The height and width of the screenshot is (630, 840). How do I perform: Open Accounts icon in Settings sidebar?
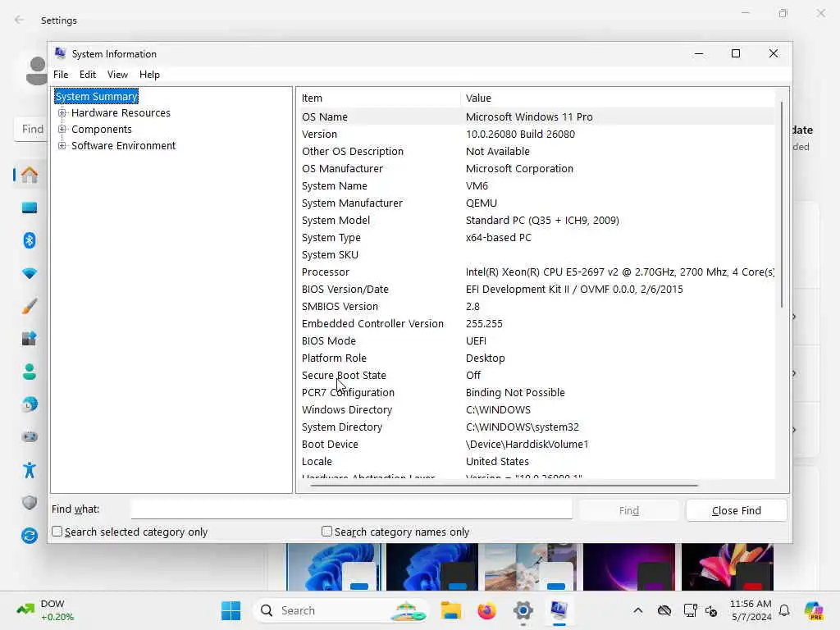pyautogui.click(x=30, y=372)
